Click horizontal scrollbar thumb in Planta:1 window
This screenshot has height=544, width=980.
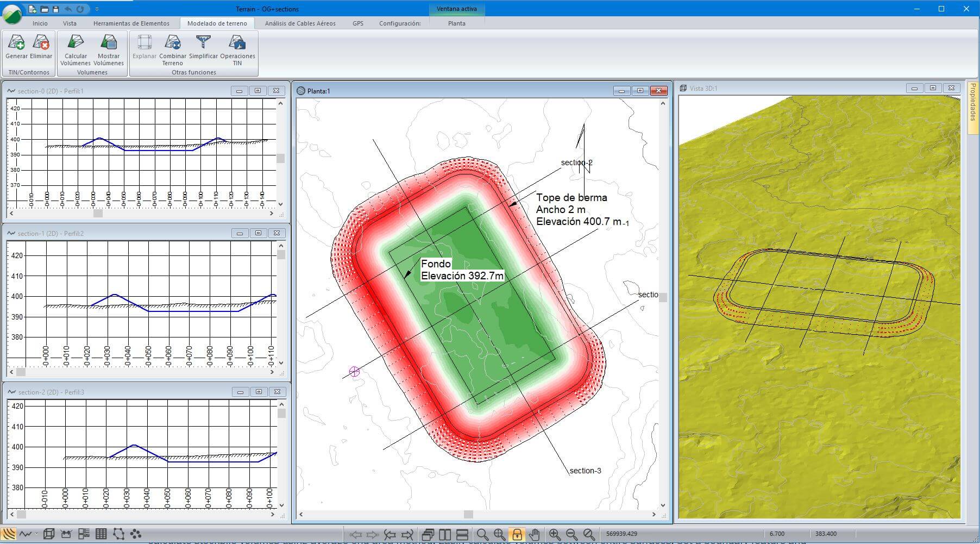pyautogui.click(x=468, y=514)
